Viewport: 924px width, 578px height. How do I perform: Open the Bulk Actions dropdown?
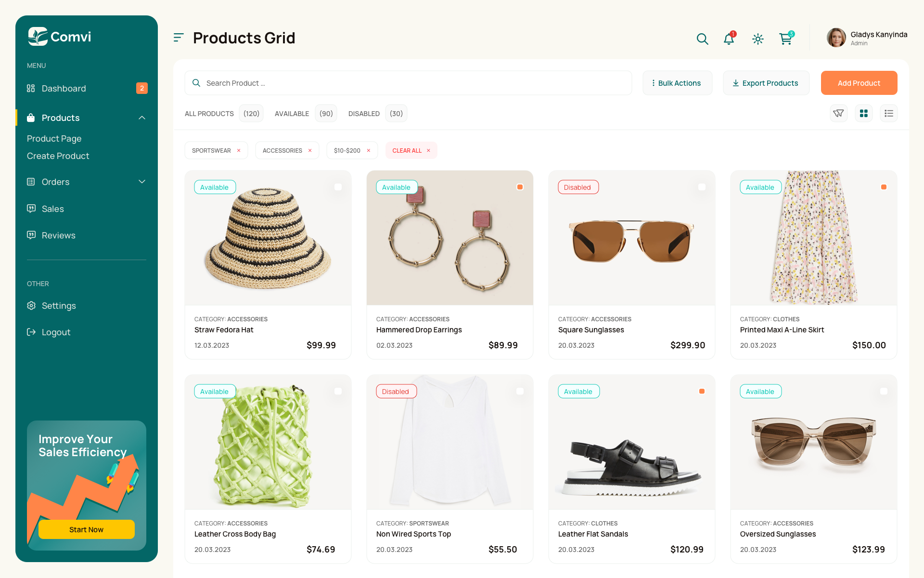click(x=677, y=83)
